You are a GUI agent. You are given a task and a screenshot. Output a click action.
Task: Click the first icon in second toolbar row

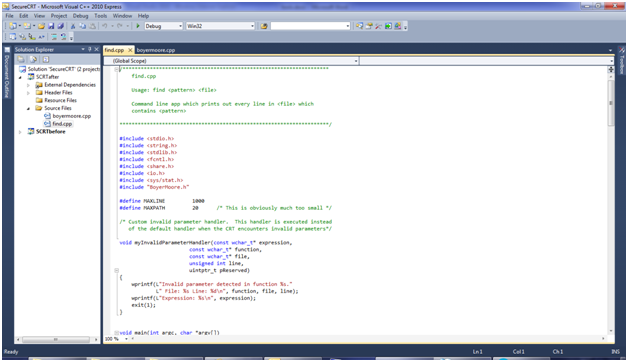(13, 37)
